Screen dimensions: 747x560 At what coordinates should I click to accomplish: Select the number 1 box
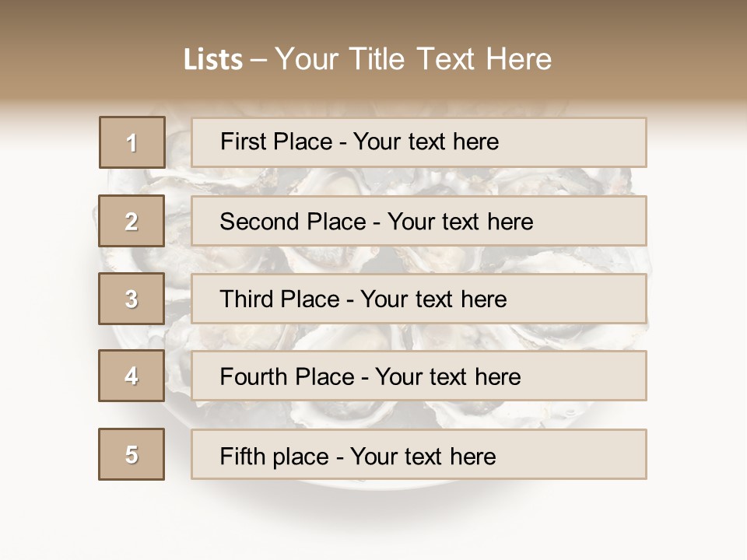[x=132, y=142]
